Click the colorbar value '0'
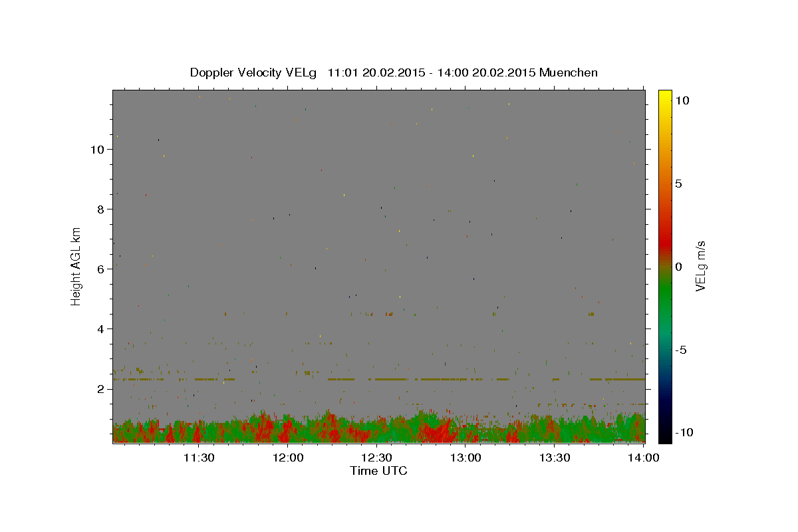Screen dimensions: 798x532 tap(678, 267)
